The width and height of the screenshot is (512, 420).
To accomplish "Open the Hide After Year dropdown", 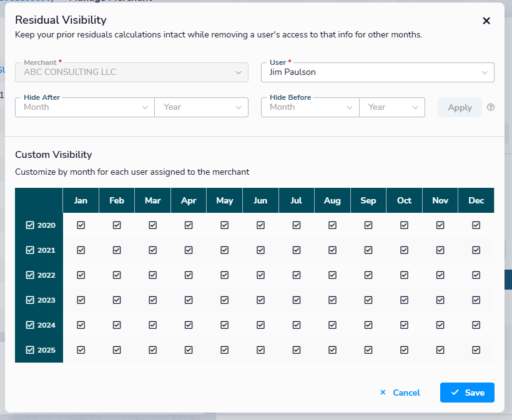I will click(202, 107).
